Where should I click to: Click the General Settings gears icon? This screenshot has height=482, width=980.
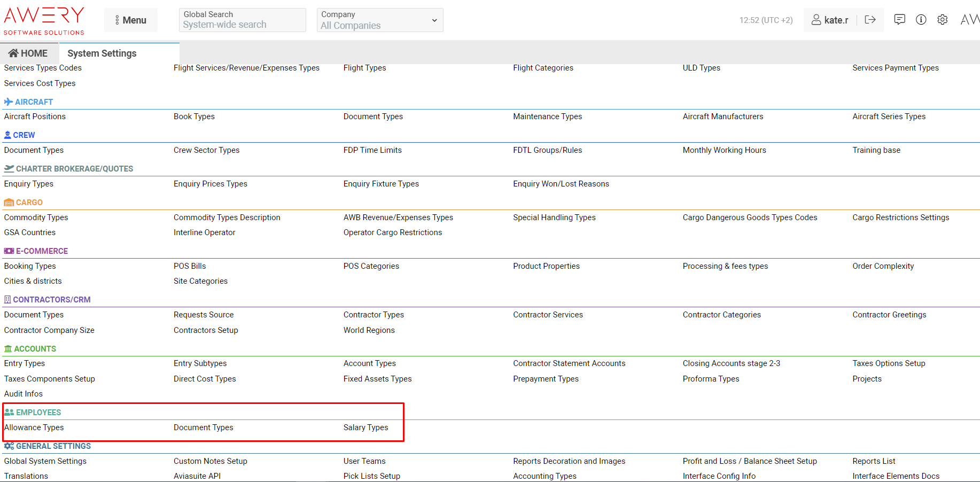click(9, 446)
